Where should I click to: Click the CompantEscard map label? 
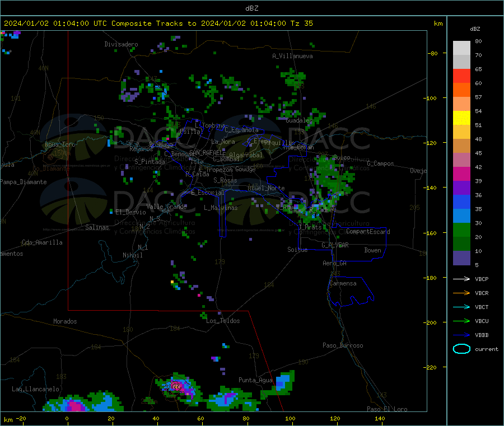click(x=368, y=232)
